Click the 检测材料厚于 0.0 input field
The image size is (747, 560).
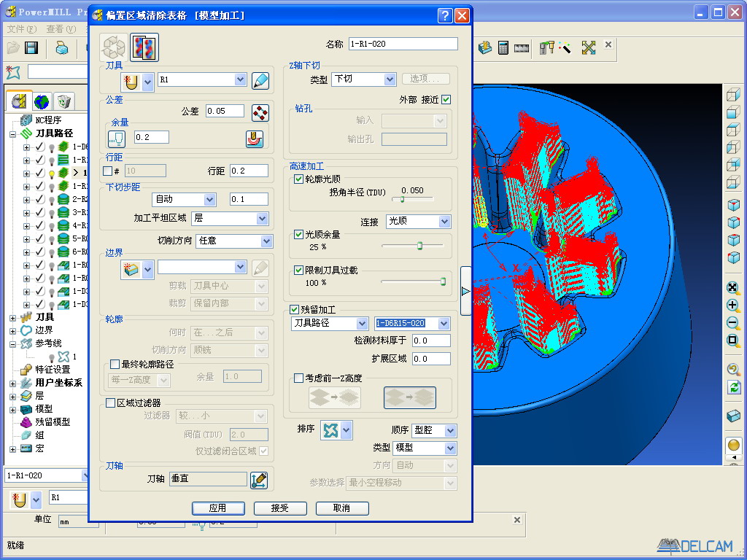click(431, 341)
